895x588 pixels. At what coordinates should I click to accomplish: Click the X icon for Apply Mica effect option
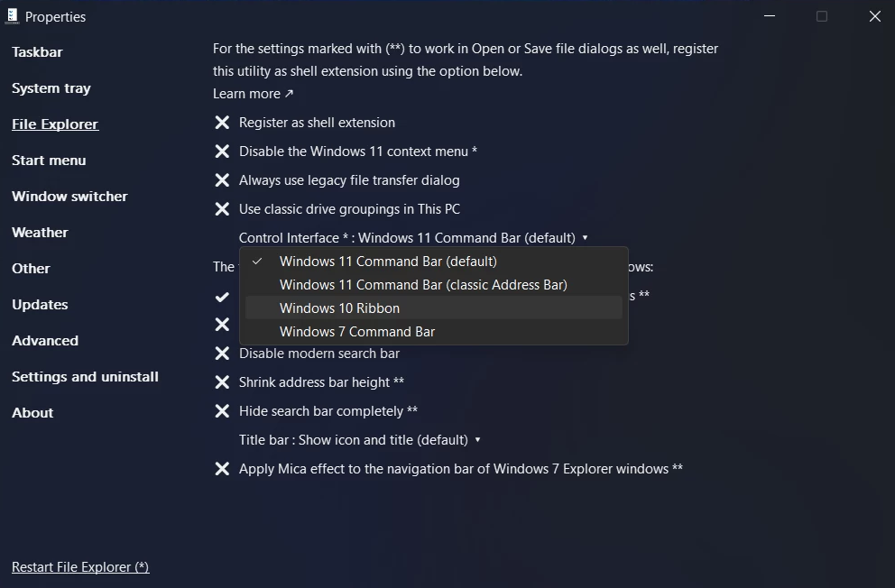tap(222, 468)
